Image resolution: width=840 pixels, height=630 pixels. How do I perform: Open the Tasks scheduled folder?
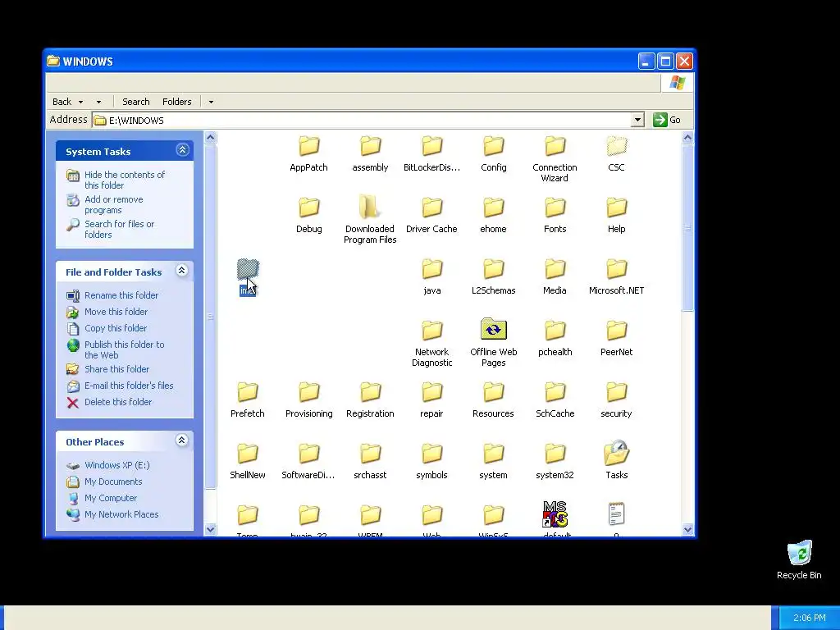tap(617, 460)
